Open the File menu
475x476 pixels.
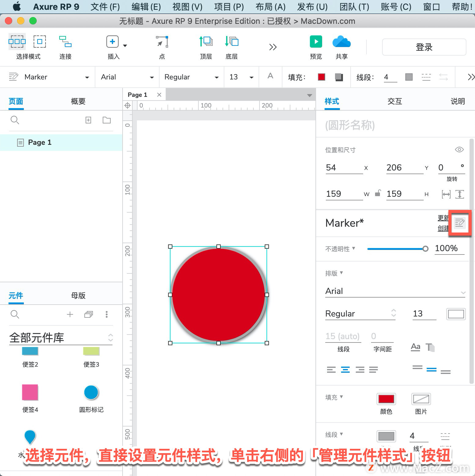tap(105, 7)
